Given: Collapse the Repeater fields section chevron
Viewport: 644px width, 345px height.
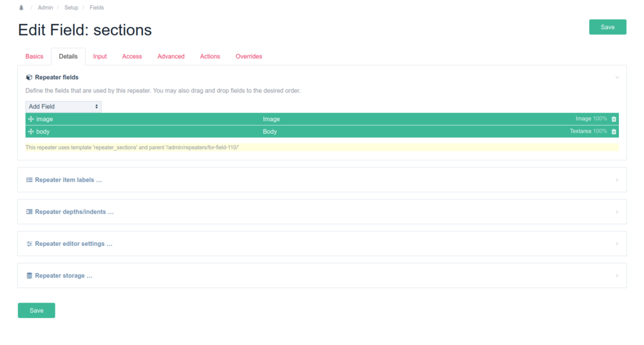Looking at the screenshot, I should (617, 77).
